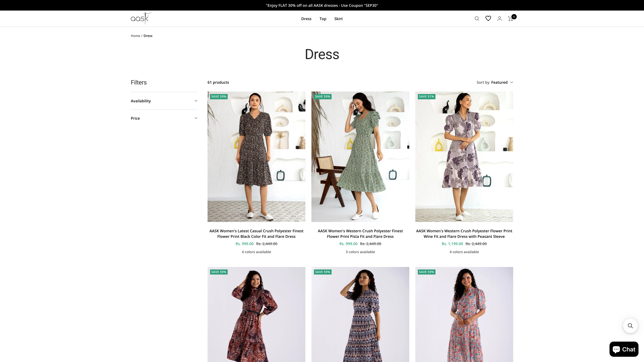
Task: Open the search icon in the header
Action: tap(477, 18)
